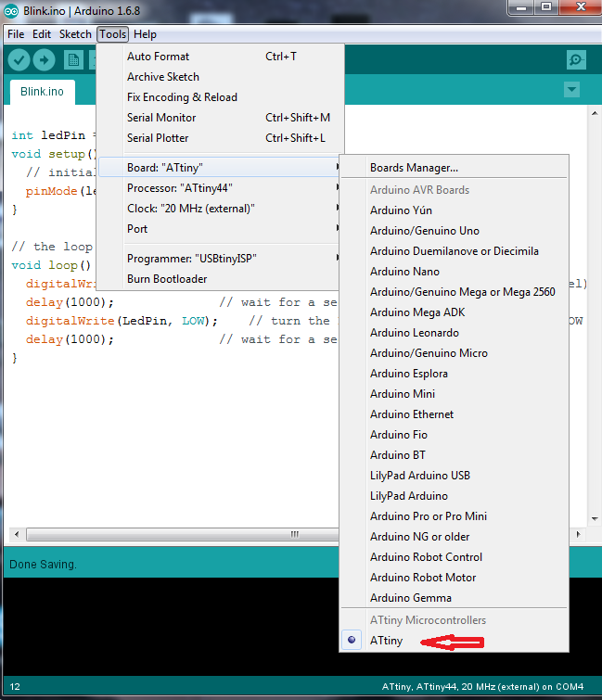
Task: Expand the Board: "ATtiny" submenu
Action: [220, 168]
